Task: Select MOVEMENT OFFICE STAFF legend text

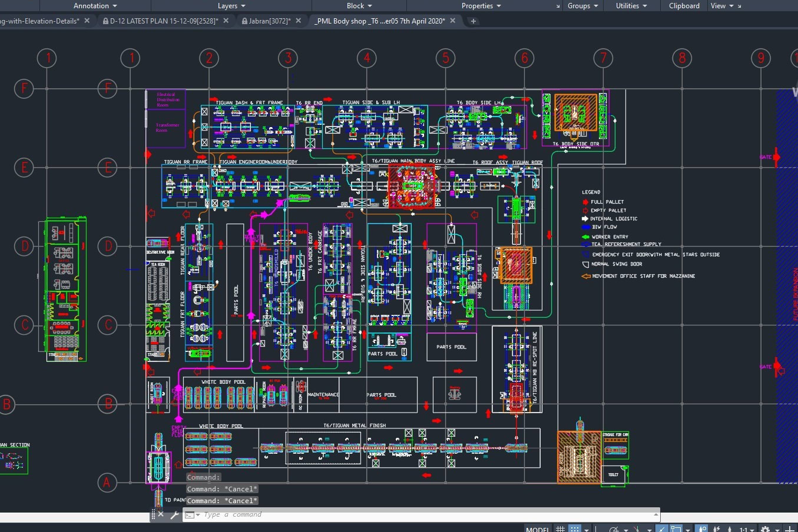Action: pyautogui.click(x=644, y=276)
